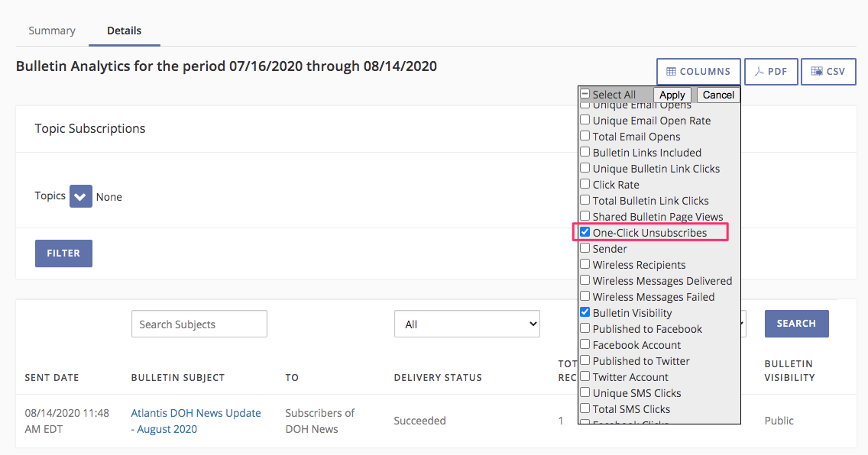Export the report as PDF
The width and height of the screenshot is (868, 455).
click(771, 71)
